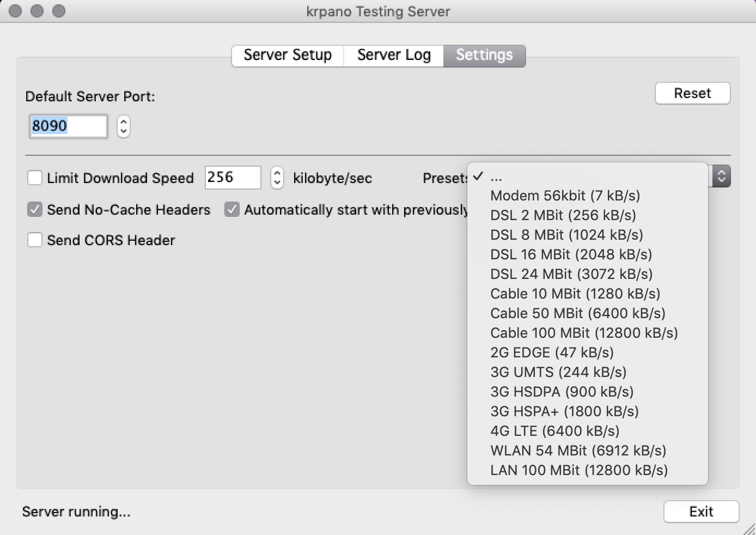Click the Exit button

tap(701, 512)
